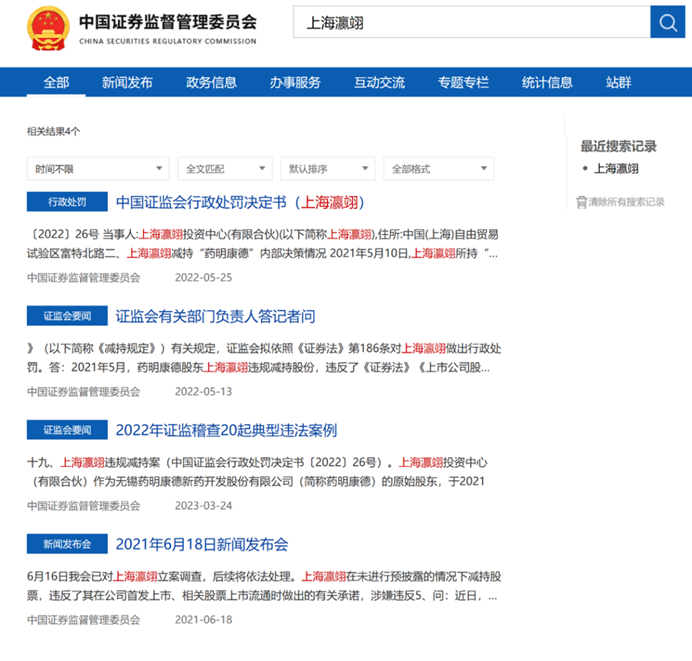Switch to the 专题专栏 tab

pos(463,82)
